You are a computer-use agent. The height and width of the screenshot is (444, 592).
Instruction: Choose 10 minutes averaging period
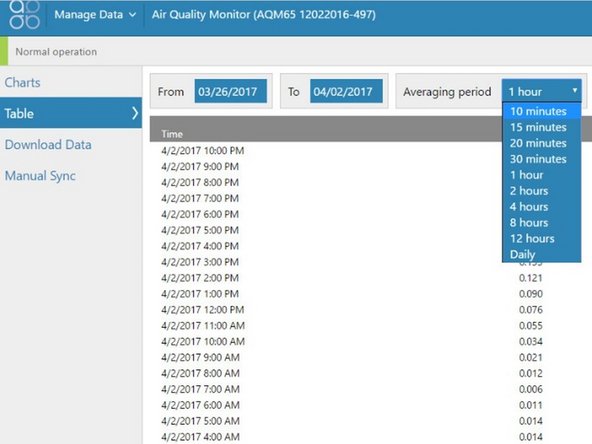pos(541,111)
